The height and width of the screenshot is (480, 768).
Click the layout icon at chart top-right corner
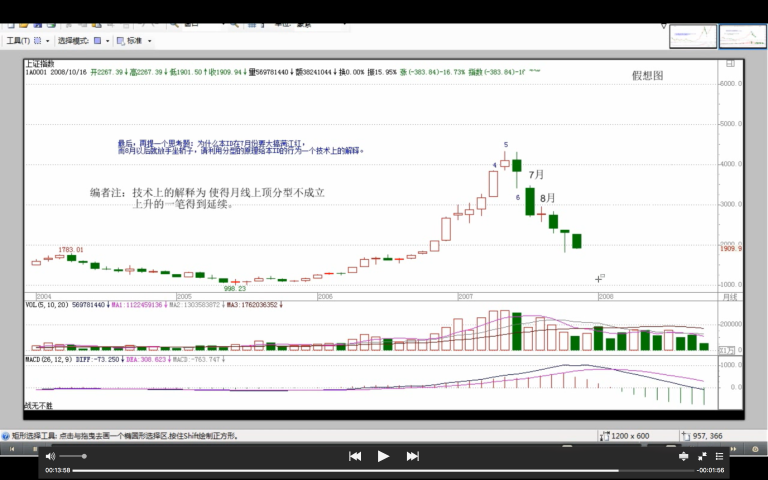pyautogui.click(x=729, y=63)
